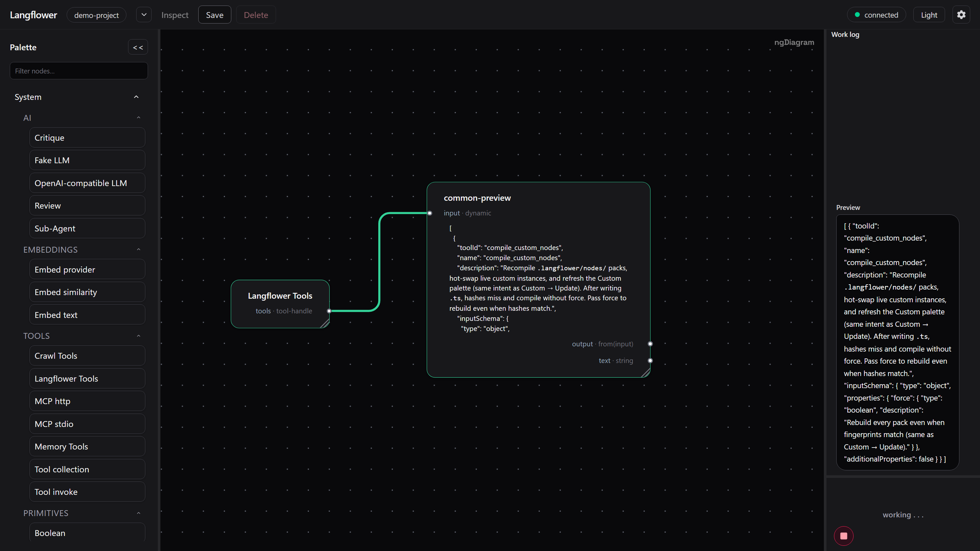Choose the Memory Tools palette node
This screenshot has height=551, width=980.
(87, 447)
